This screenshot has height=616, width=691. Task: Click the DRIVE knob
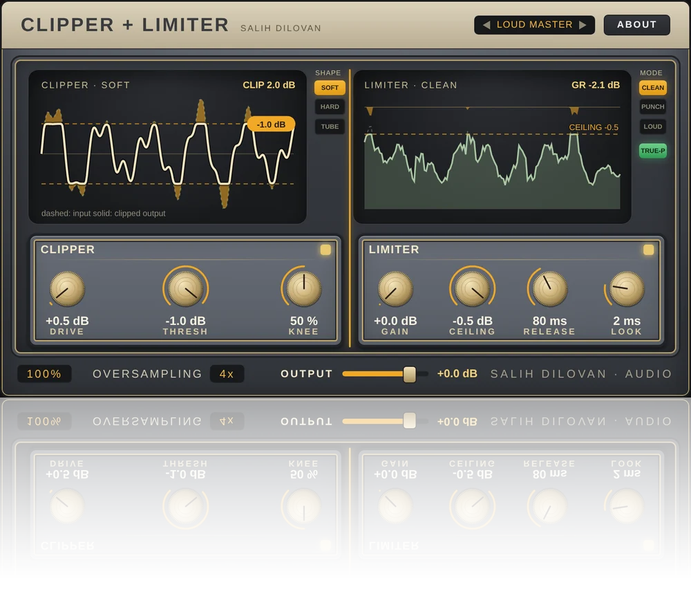(67, 289)
